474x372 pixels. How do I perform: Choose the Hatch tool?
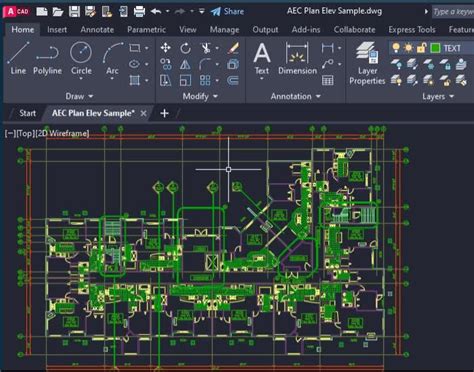pyautogui.click(x=135, y=80)
